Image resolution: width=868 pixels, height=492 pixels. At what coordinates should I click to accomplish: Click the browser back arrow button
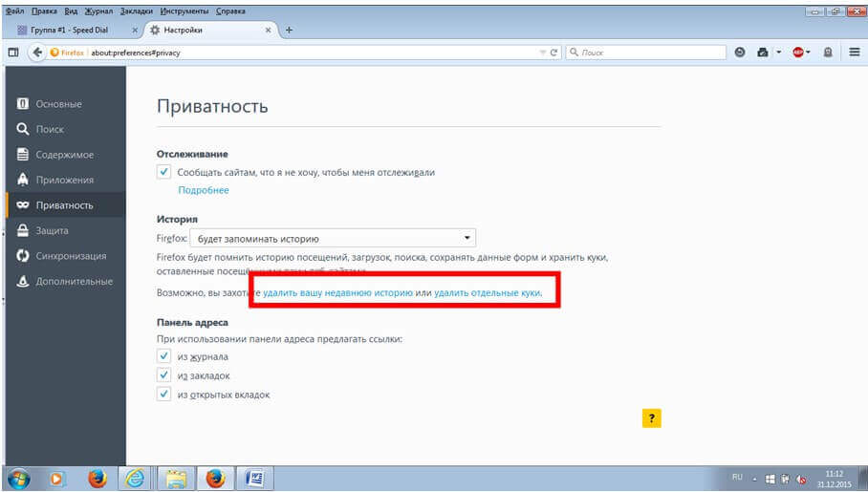[x=38, y=53]
